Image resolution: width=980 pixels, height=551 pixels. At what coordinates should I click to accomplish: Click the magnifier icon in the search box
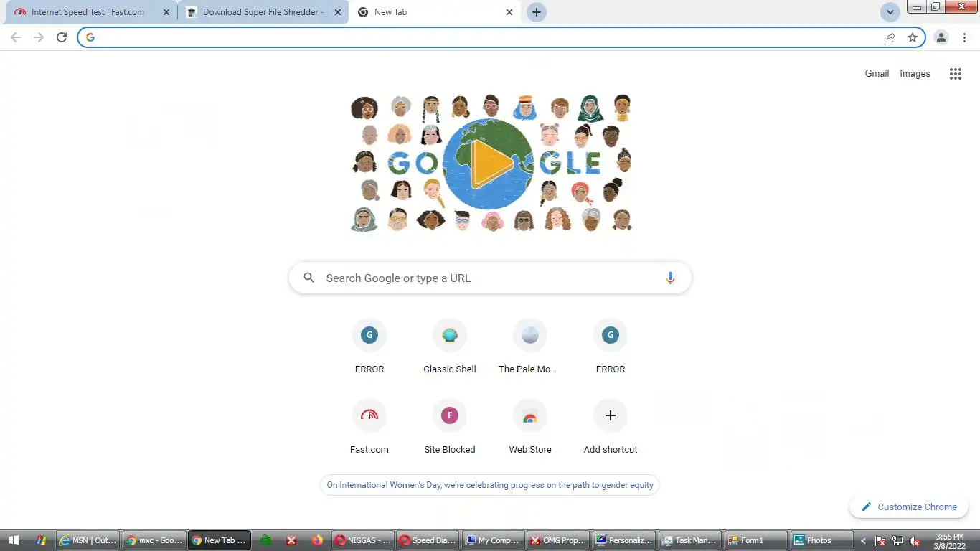(x=309, y=278)
